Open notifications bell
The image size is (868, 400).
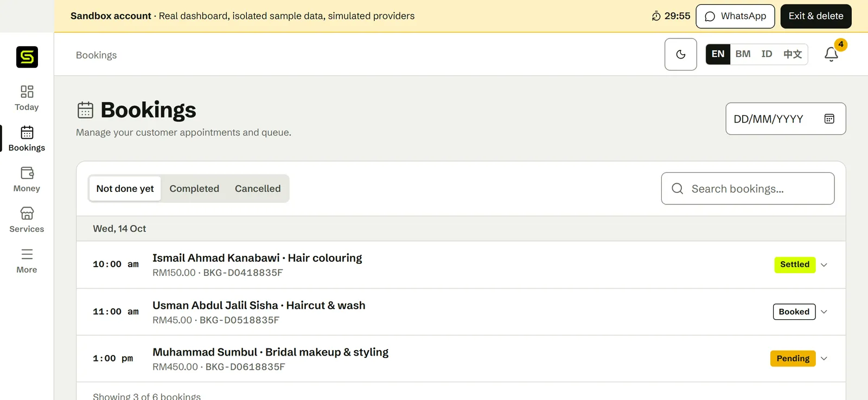click(x=831, y=54)
